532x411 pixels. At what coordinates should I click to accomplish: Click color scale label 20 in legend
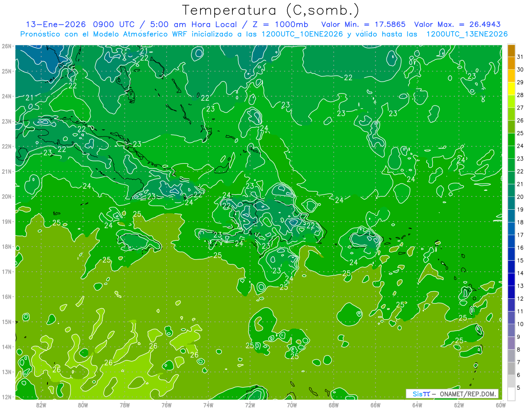520,197
